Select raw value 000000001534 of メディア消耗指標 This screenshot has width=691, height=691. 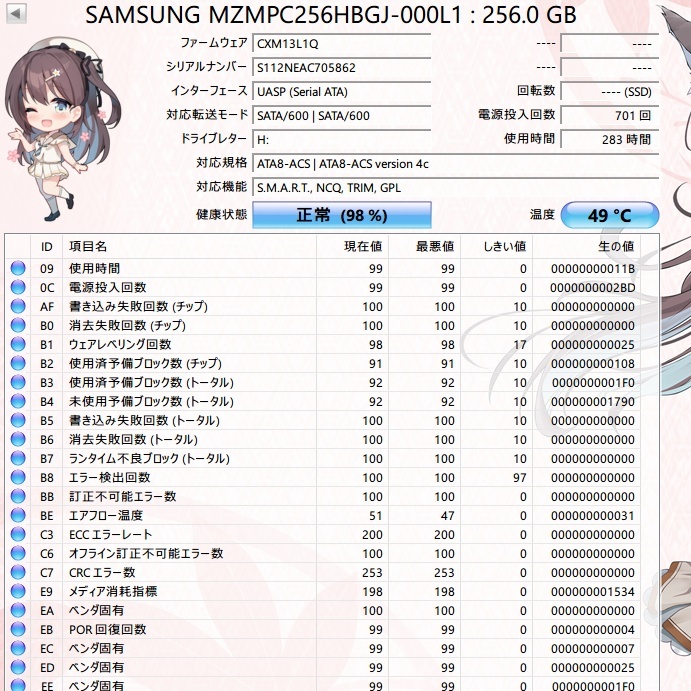click(x=592, y=591)
